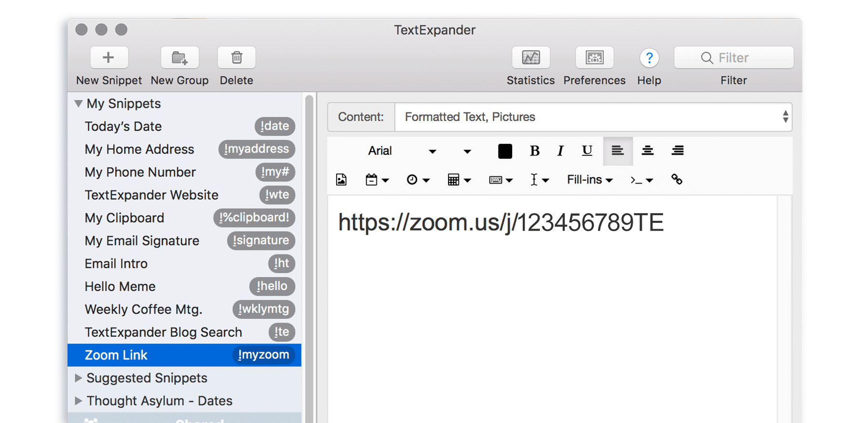
Task: Click the insert link chain icon
Action: coord(677,179)
